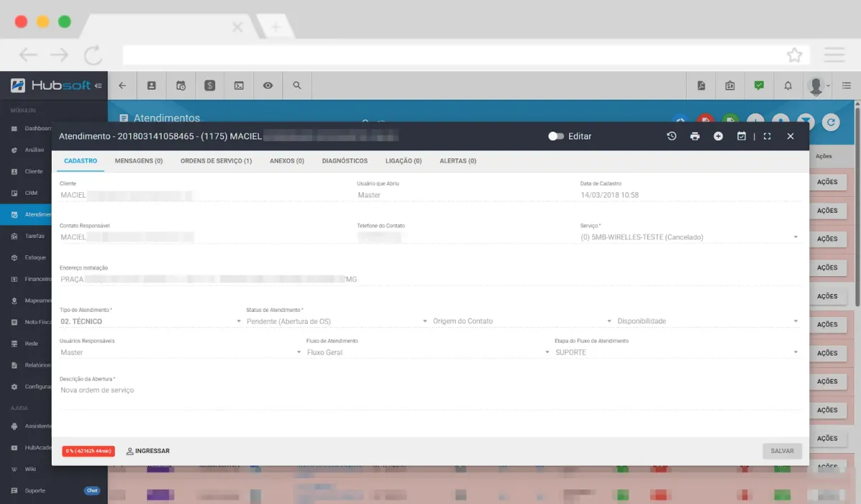Screen dimensions: 861x504
Task: Open the user avatar account menu
Action: (817, 85)
